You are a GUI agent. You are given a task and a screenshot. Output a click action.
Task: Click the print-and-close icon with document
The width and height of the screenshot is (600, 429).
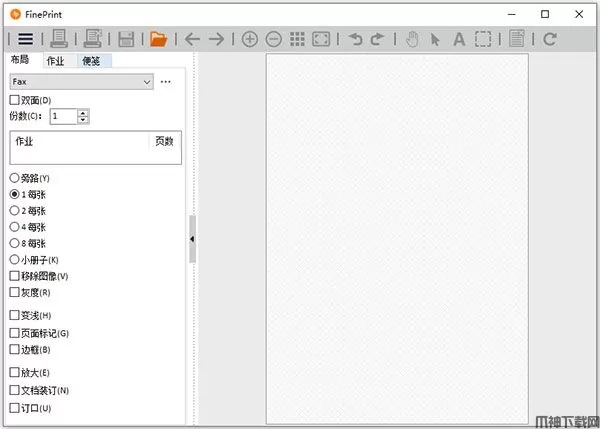pos(93,39)
